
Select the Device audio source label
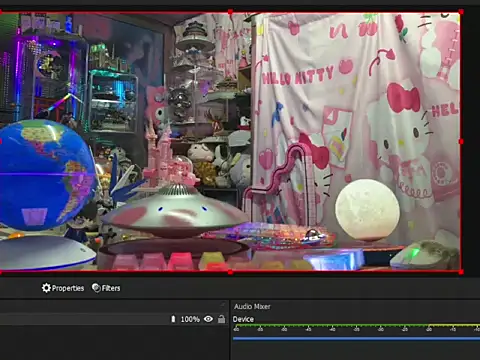point(243,319)
